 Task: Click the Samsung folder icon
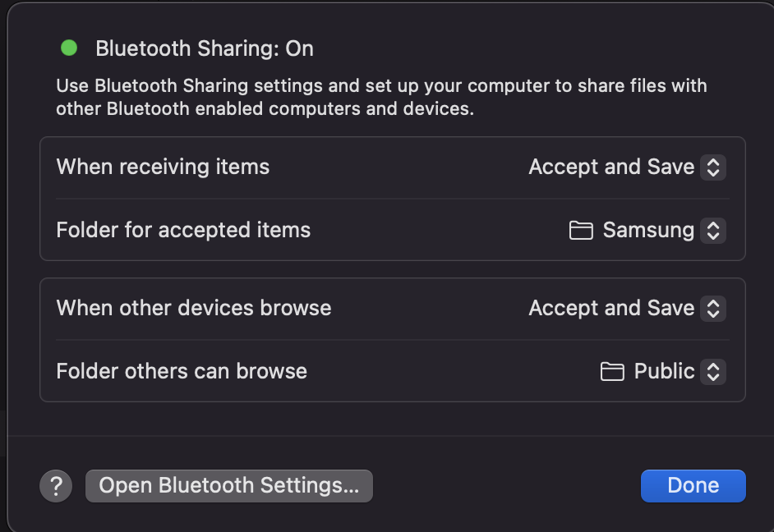581,231
